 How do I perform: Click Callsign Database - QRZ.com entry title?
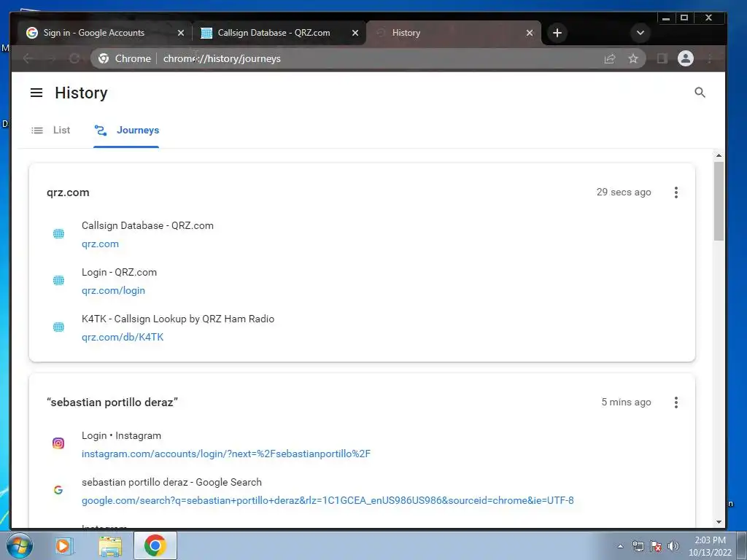tap(147, 226)
